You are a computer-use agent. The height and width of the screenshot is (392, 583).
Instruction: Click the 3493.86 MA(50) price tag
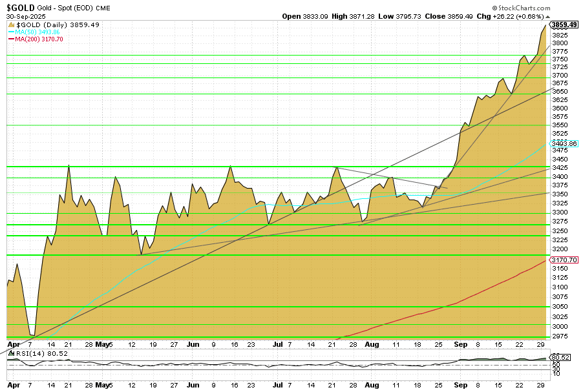(564, 143)
